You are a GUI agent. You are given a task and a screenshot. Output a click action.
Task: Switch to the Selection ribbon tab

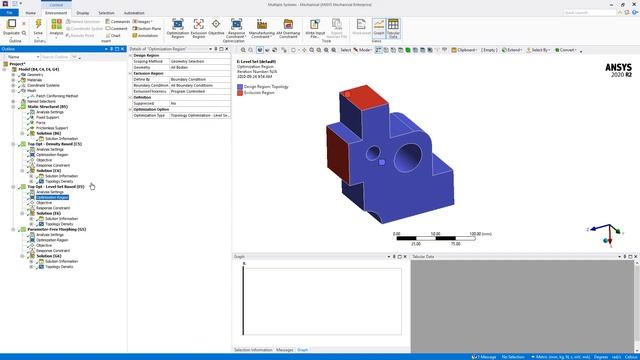(x=107, y=13)
